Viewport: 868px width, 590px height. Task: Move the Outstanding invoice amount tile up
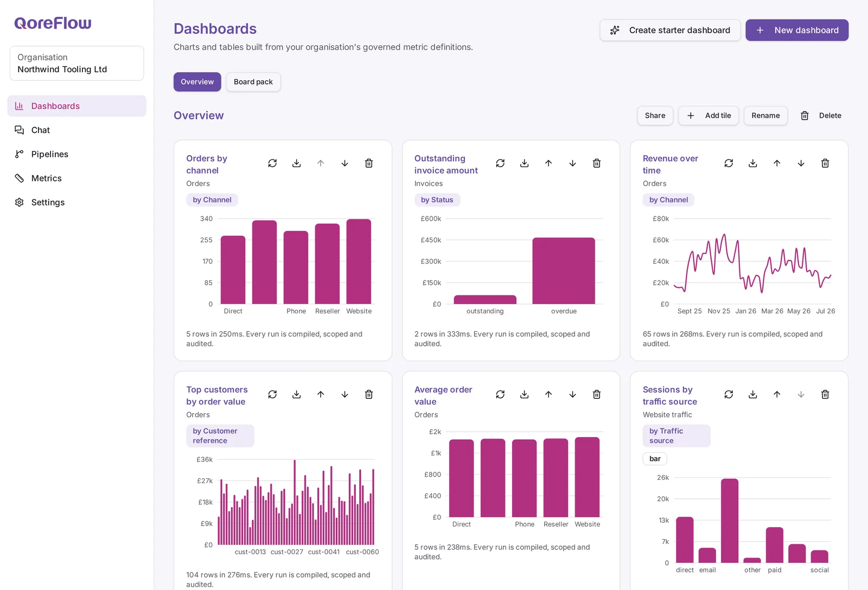tap(548, 163)
